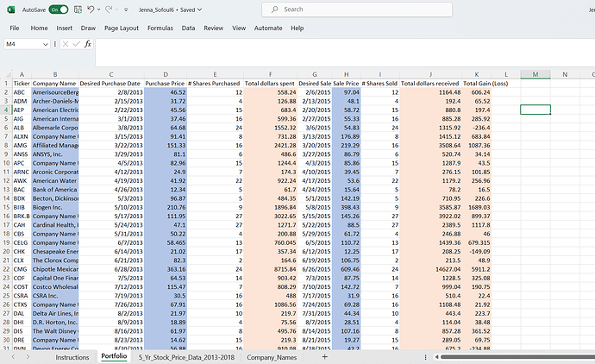This screenshot has height=364, width=595.
Task: Open the Draw ribbon tab
Action: pos(88,28)
